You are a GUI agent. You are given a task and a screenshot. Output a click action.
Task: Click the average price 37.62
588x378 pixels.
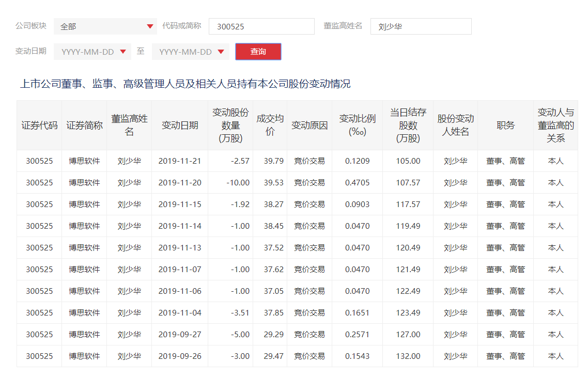coord(274,270)
